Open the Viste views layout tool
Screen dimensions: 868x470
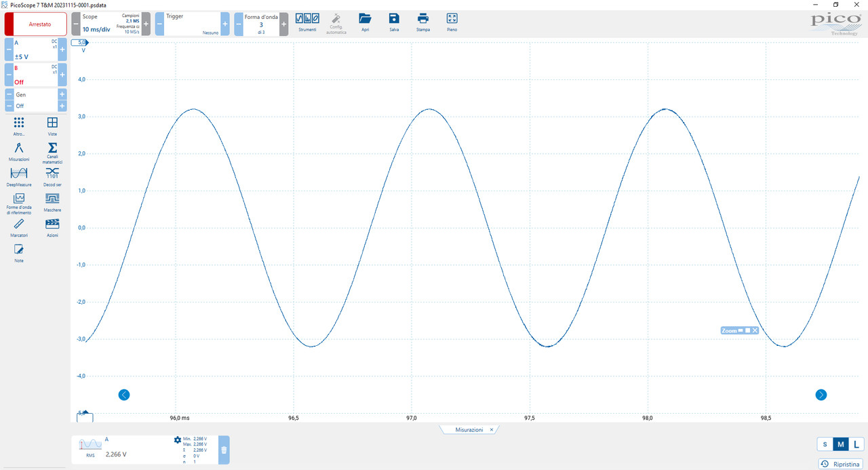point(52,126)
